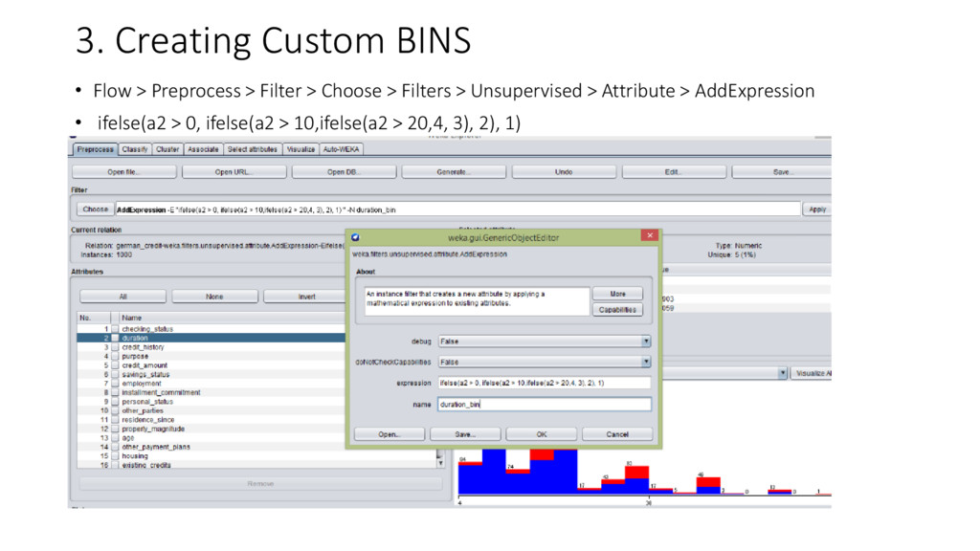Cancel the GenericObjectEditor dialog

tap(617, 434)
